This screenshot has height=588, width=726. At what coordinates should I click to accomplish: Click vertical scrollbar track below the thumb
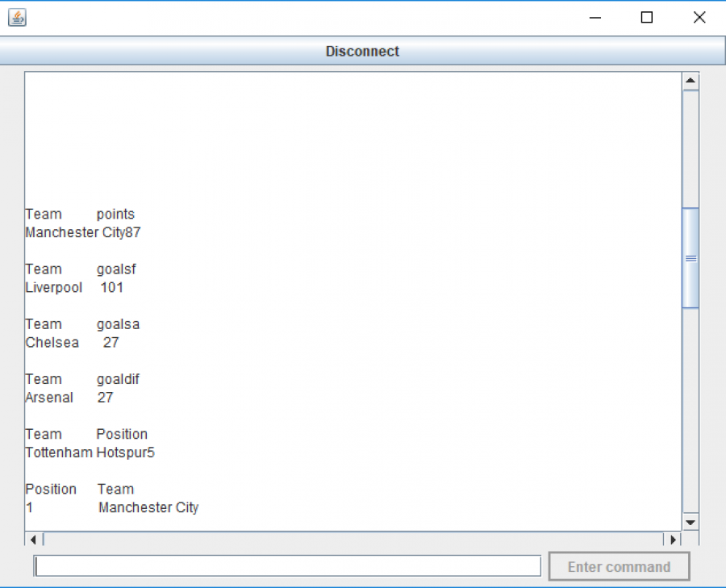tap(691, 411)
